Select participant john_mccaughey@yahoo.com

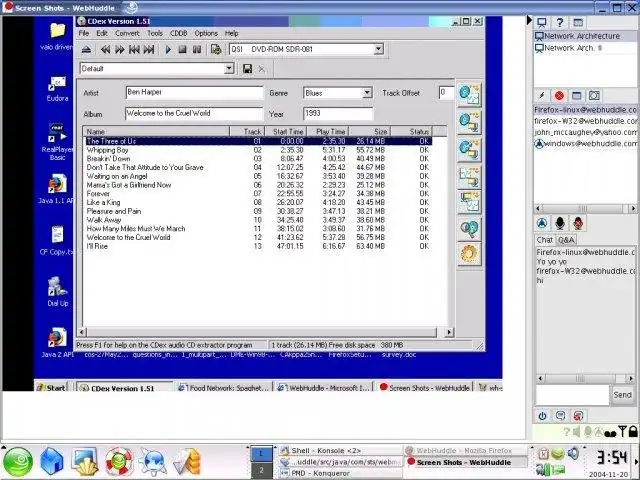coord(585,132)
